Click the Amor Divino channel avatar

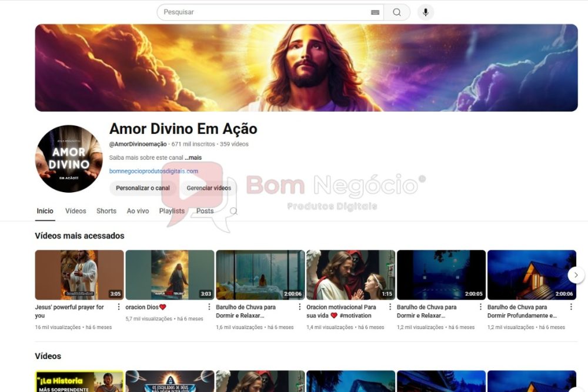[x=69, y=159]
